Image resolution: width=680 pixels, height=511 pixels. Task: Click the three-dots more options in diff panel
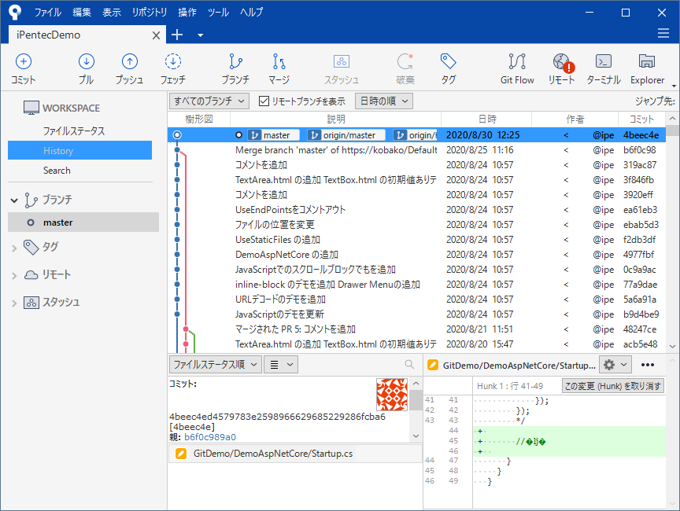click(647, 365)
